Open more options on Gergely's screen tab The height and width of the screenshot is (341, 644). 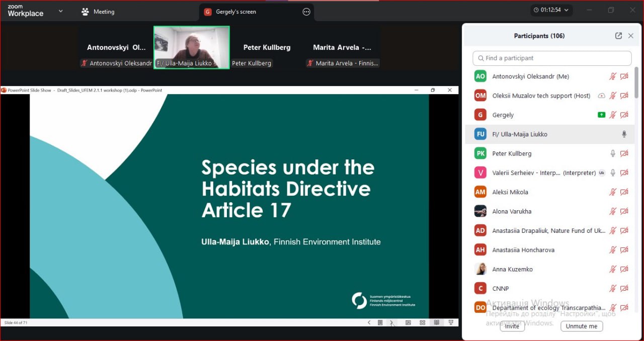306,12
